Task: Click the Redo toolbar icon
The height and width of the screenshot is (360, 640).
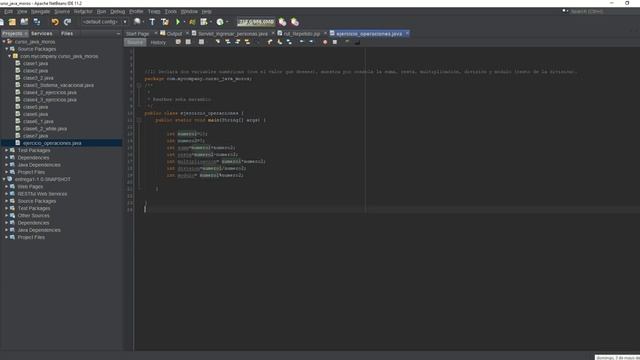Action: (67, 22)
